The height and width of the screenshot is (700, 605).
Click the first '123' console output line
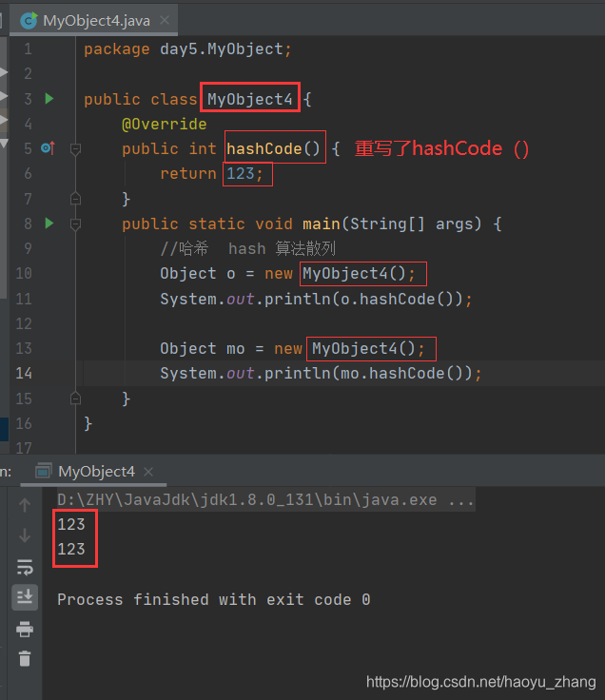click(71, 524)
